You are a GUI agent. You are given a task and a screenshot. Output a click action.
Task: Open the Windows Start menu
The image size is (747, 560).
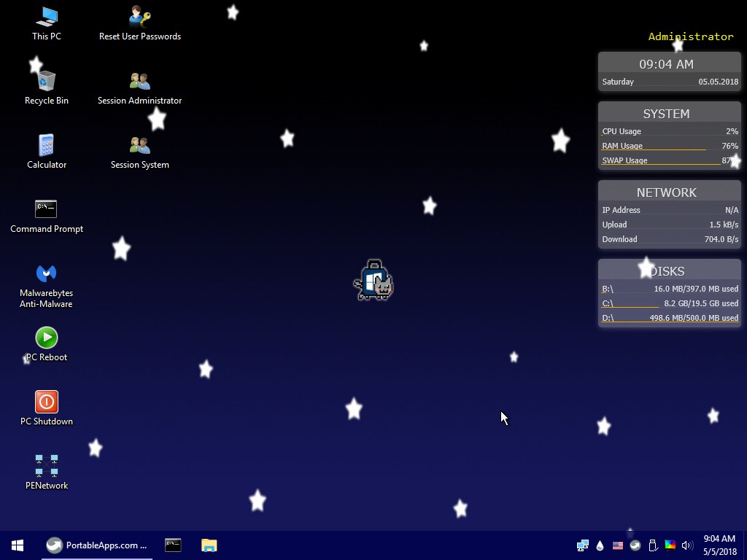click(x=18, y=545)
